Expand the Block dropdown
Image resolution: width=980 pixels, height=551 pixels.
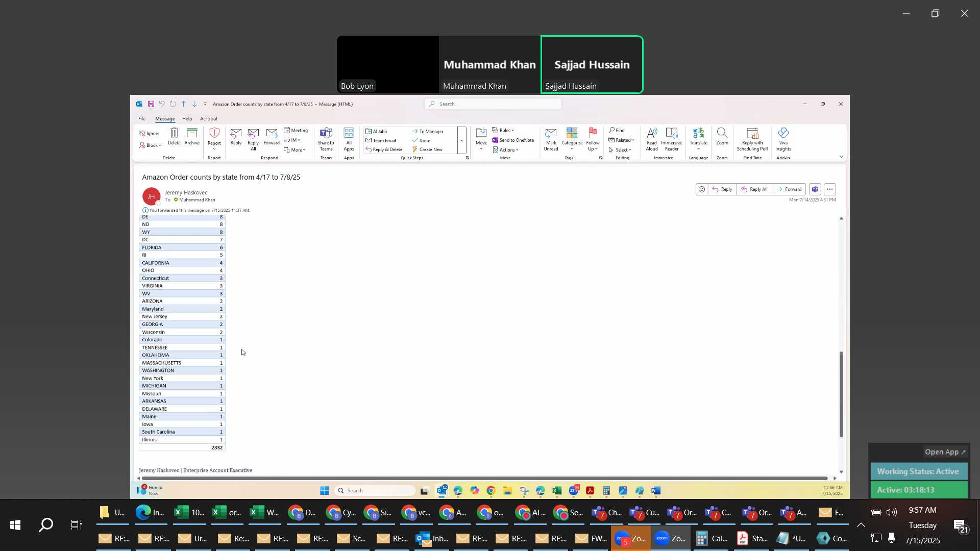pyautogui.click(x=150, y=145)
